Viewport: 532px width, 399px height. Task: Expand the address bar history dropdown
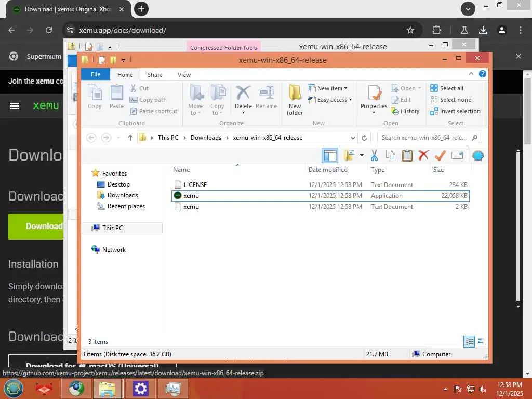point(353,138)
